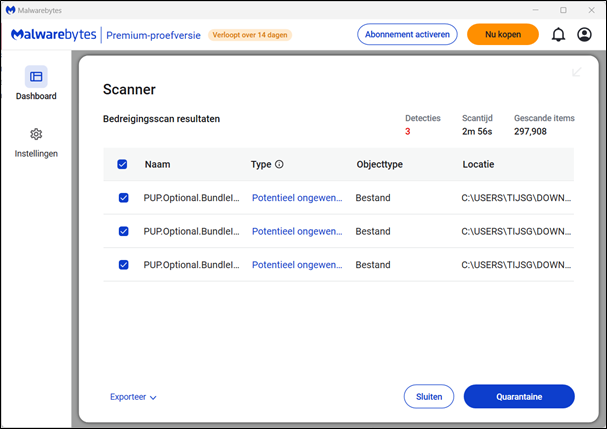The width and height of the screenshot is (607, 429).
Task: Click the Malwarebytes logo in the header
Action: coord(54,35)
